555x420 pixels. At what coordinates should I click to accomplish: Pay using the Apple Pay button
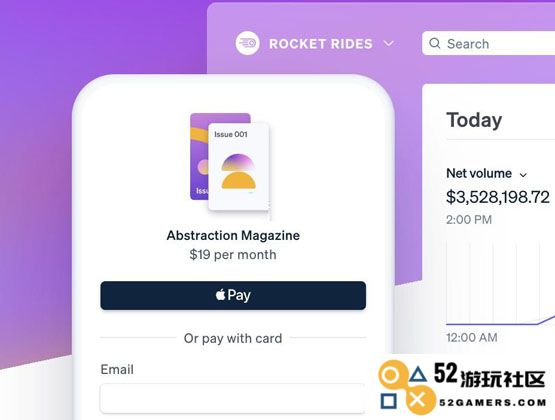click(233, 295)
